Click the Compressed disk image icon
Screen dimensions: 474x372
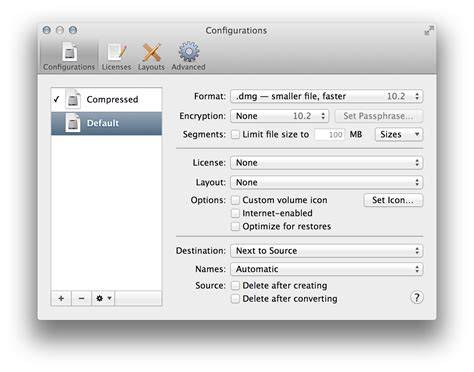coord(73,99)
